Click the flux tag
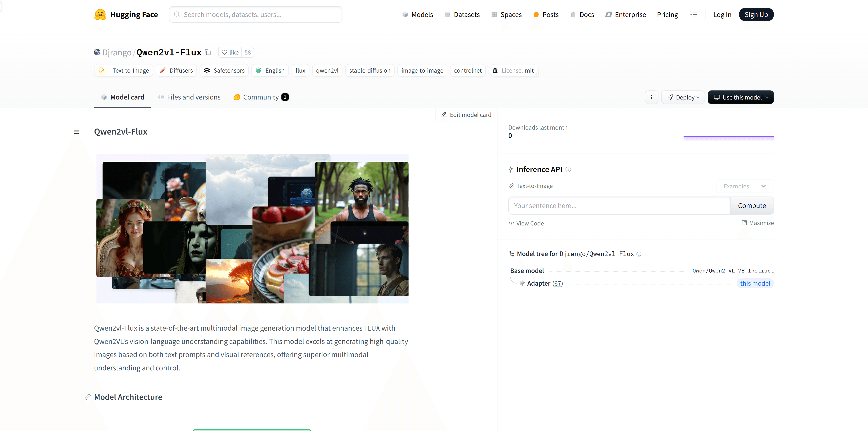Viewport: 868px width, 431px height. coord(300,70)
